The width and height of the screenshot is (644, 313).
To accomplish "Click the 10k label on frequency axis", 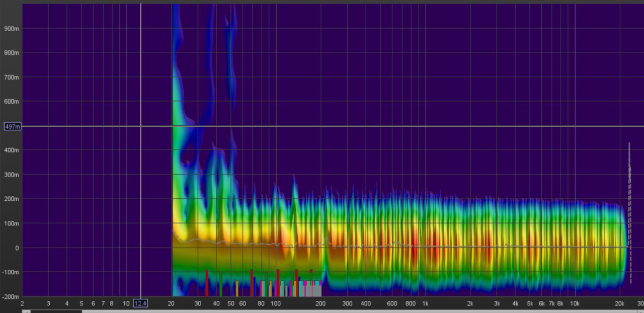I will click(574, 303).
